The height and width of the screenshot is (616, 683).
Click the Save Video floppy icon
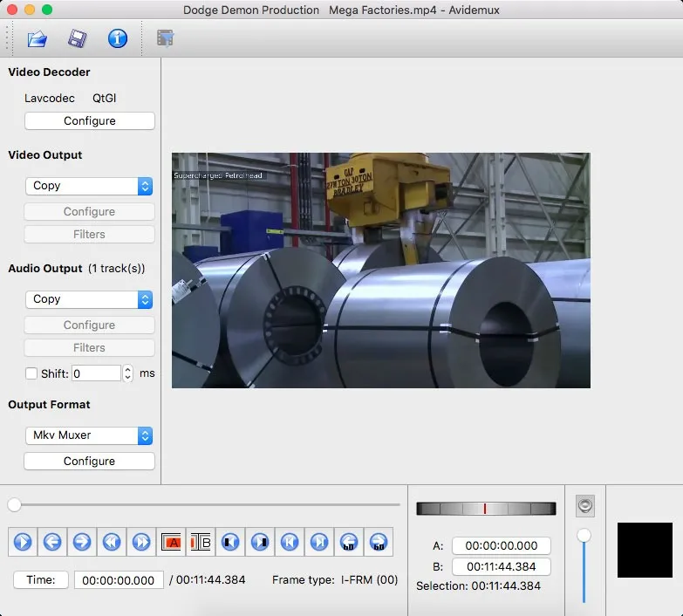(77, 38)
